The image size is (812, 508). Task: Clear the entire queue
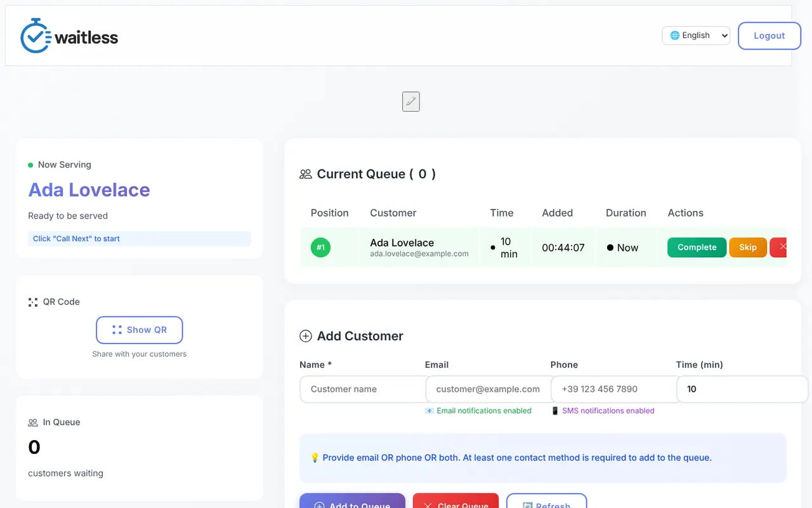point(455,501)
